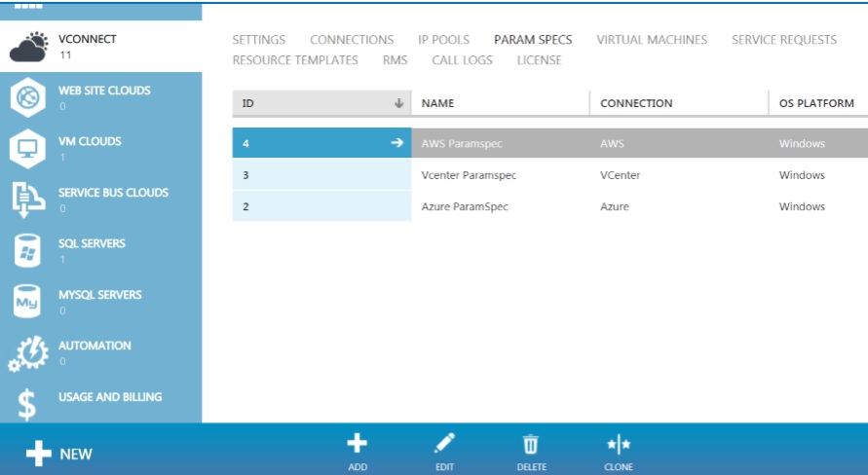This screenshot has width=868, height=475.
Task: Switch to the Settings tab
Action: tap(258, 40)
